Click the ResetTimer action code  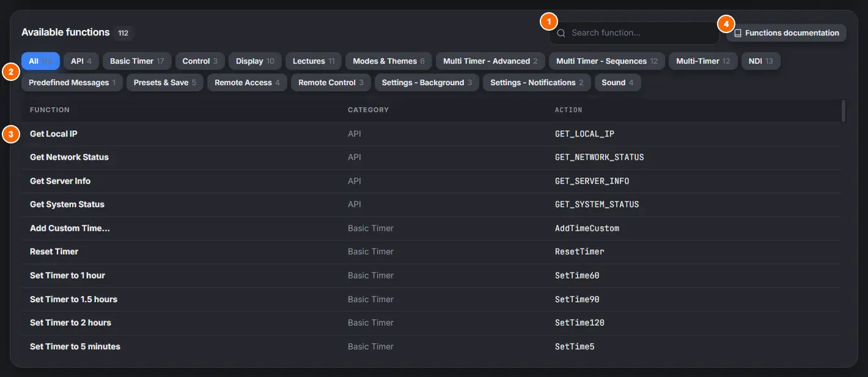click(579, 252)
